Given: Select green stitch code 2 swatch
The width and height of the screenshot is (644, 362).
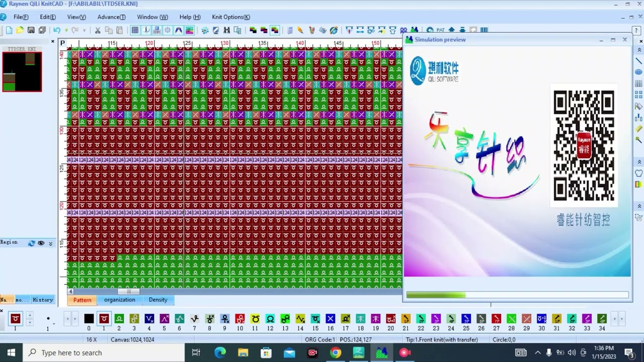Looking at the screenshot, I should tap(119, 319).
